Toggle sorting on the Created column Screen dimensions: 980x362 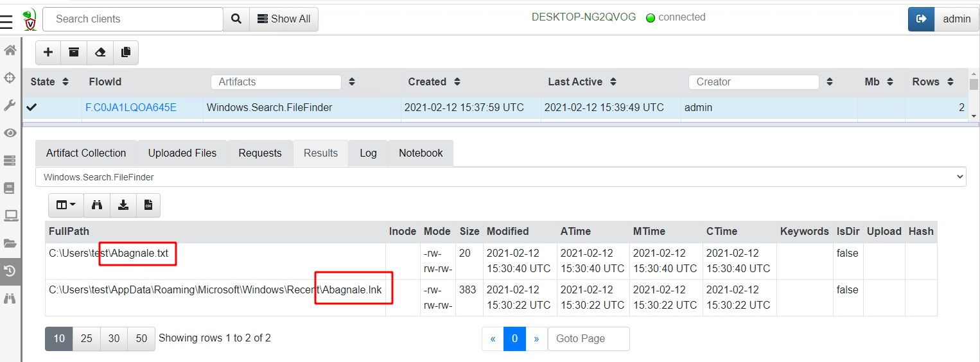click(457, 82)
